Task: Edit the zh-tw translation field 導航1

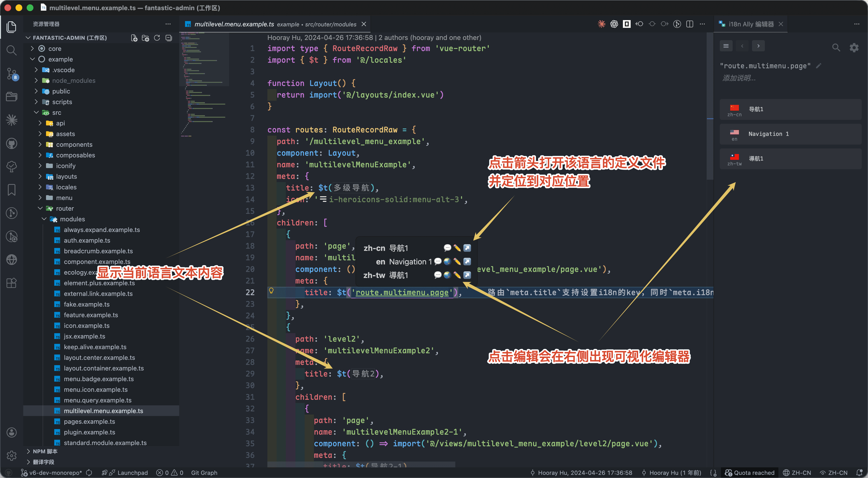Action: click(790, 159)
